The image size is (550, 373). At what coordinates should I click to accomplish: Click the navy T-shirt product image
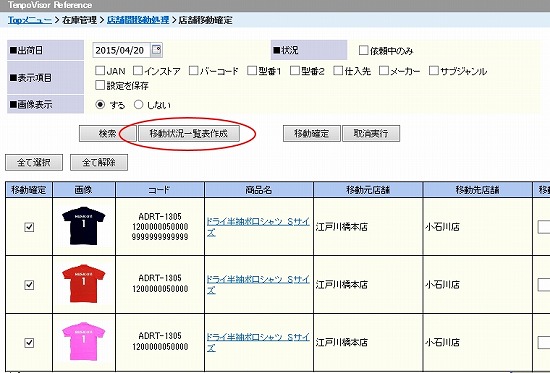pos(83,226)
